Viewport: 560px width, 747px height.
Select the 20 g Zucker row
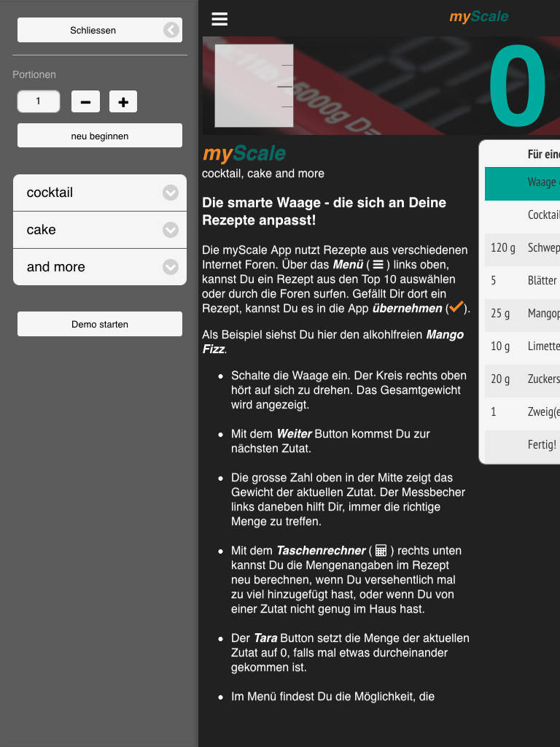(x=522, y=381)
